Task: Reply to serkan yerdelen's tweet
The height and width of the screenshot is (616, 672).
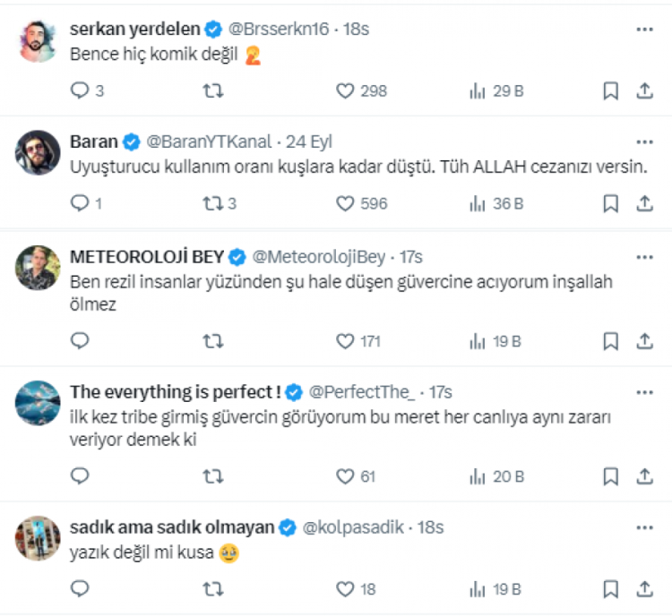Action: 80,90
